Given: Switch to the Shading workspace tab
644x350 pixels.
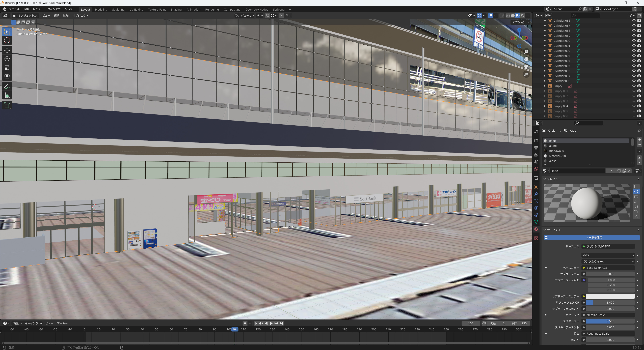Looking at the screenshot, I should point(176,10).
